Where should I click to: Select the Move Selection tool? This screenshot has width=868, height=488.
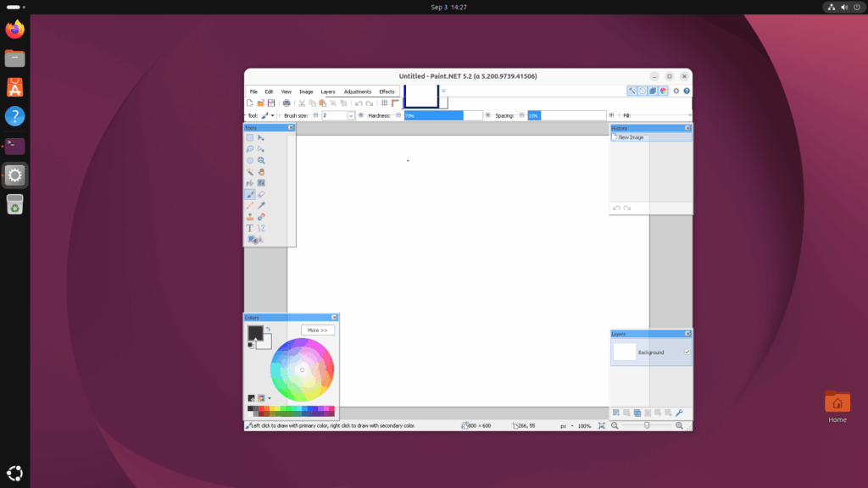[261, 149]
